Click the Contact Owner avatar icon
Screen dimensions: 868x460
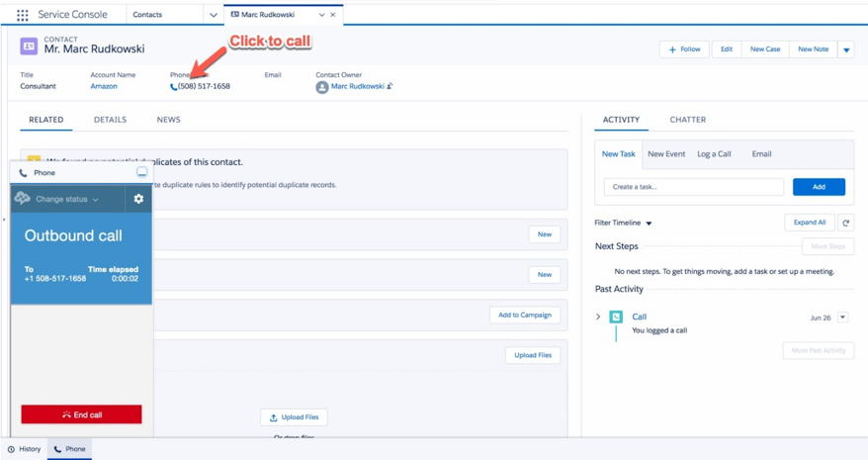click(322, 87)
